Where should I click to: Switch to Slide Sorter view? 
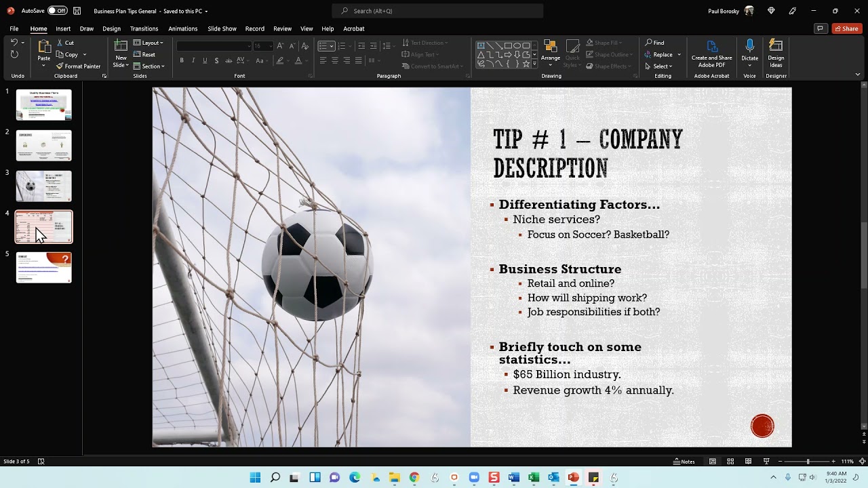click(730, 462)
